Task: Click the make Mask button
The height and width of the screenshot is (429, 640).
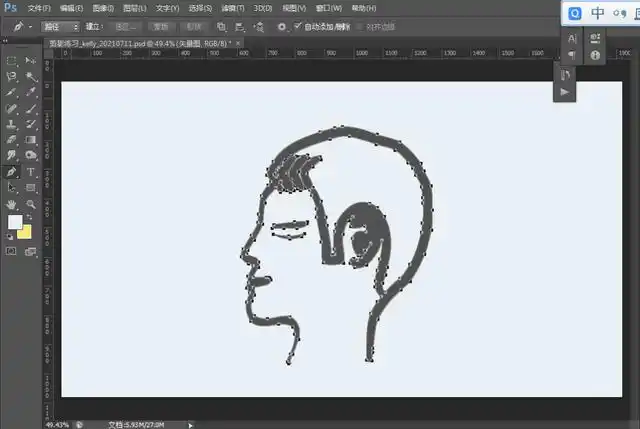Action: tap(160, 27)
